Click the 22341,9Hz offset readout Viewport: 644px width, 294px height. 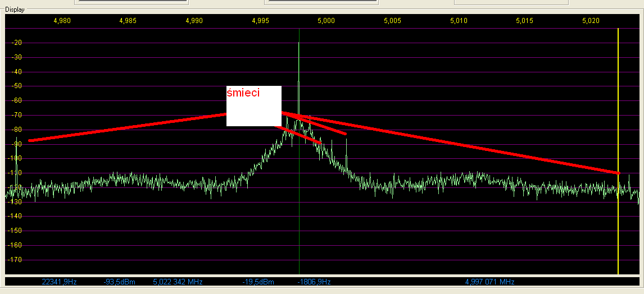(x=59, y=282)
